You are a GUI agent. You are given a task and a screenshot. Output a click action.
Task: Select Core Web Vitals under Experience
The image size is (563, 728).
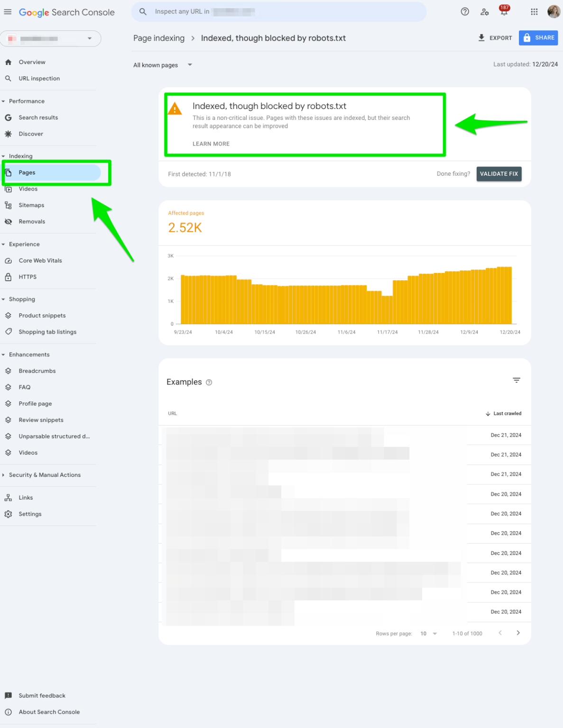click(x=40, y=260)
